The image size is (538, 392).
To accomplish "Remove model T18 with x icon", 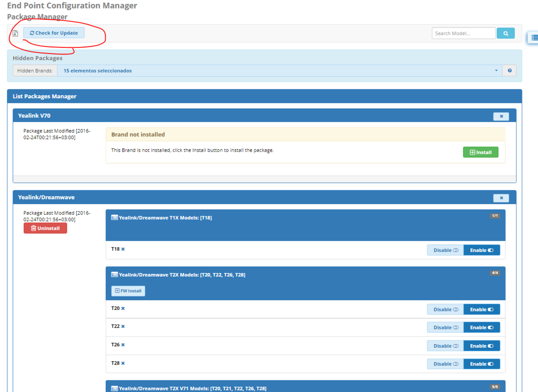I will tap(123, 249).
